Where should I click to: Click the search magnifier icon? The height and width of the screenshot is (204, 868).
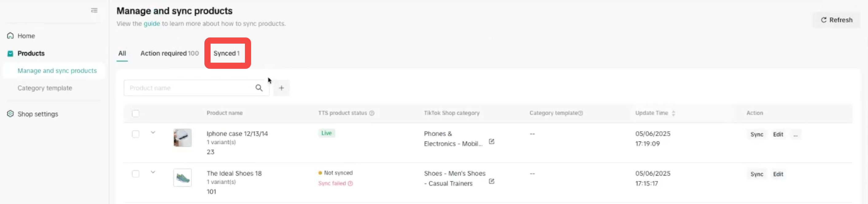coord(259,88)
